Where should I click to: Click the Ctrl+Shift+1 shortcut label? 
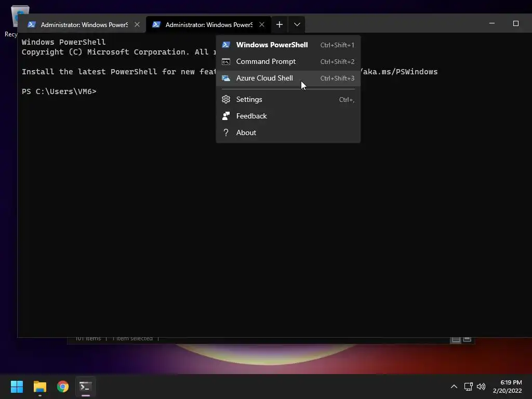[x=337, y=45]
